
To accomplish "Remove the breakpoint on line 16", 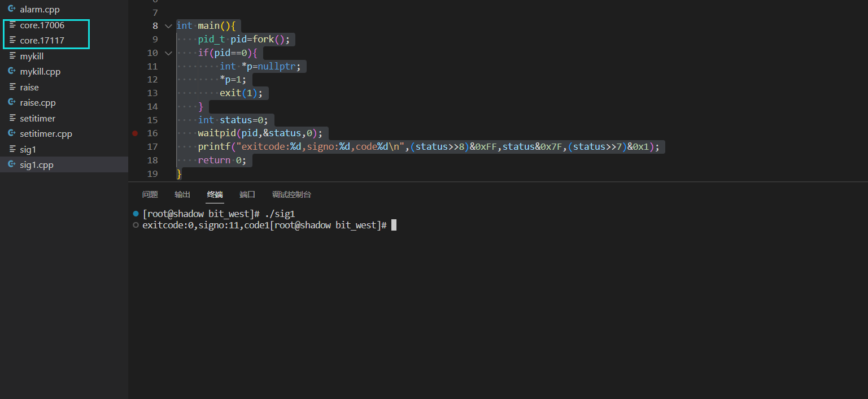I will tap(135, 133).
